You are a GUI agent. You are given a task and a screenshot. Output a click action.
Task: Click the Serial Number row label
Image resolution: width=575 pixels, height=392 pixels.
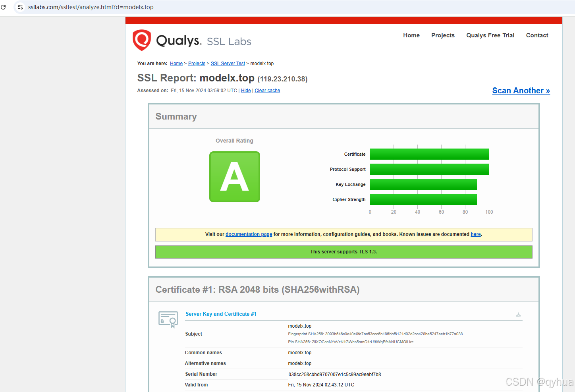coord(201,374)
